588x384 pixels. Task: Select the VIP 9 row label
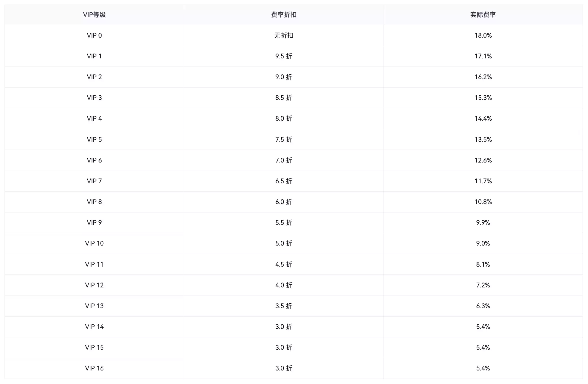pos(94,223)
